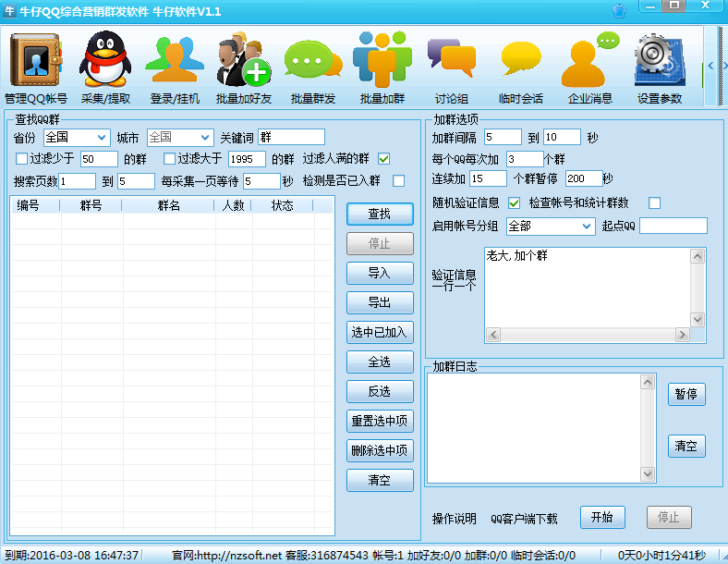Click 暂停 button in 加群日志
This screenshot has width=728, height=564.
coord(686,394)
